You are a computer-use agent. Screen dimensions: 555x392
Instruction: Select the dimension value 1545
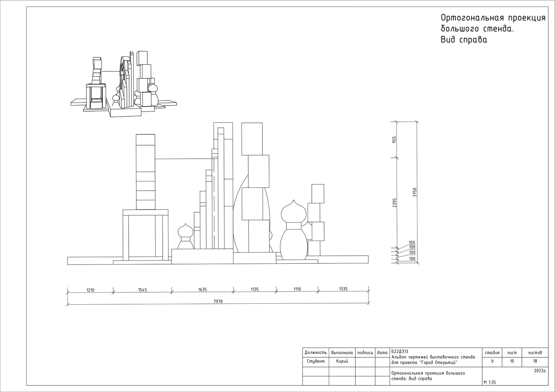[x=143, y=290]
